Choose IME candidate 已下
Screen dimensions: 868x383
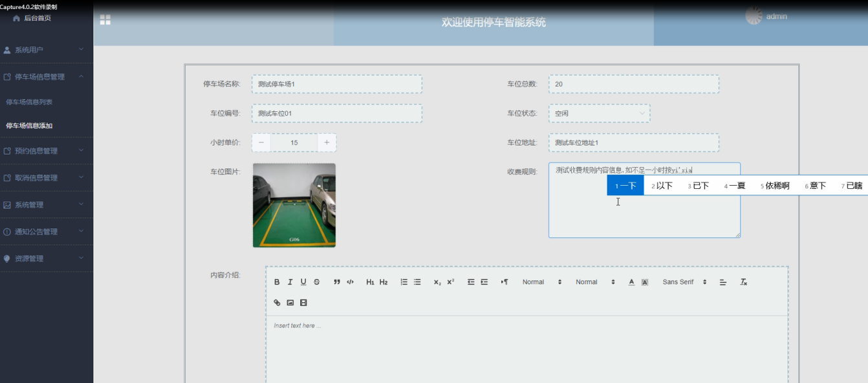[698, 186]
